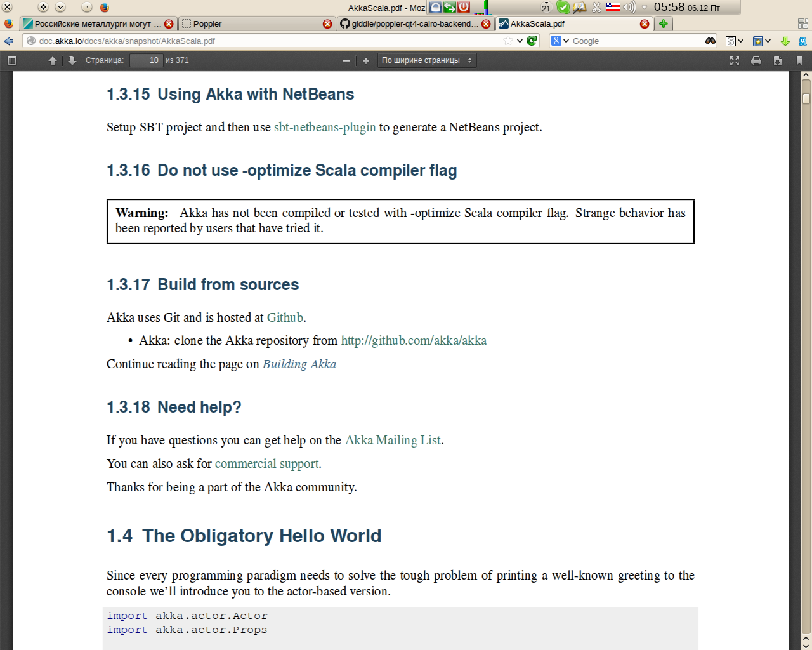Click the blue lock-screen tray icon
The width and height of the screenshot is (812, 650).
(x=436, y=8)
